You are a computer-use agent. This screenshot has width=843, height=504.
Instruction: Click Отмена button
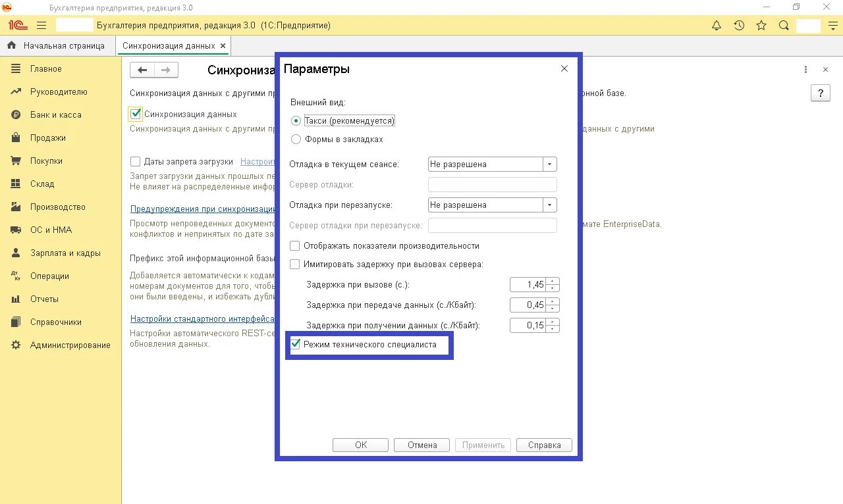[x=422, y=445]
